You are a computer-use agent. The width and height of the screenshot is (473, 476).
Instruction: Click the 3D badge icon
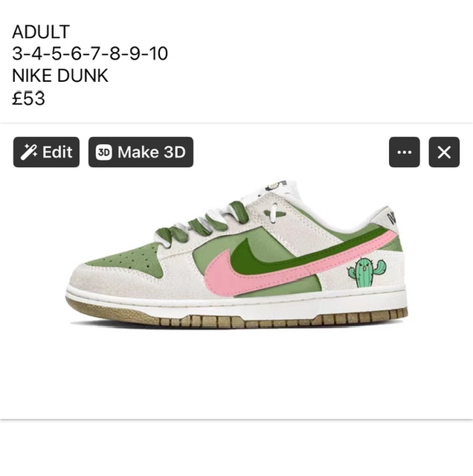click(104, 152)
